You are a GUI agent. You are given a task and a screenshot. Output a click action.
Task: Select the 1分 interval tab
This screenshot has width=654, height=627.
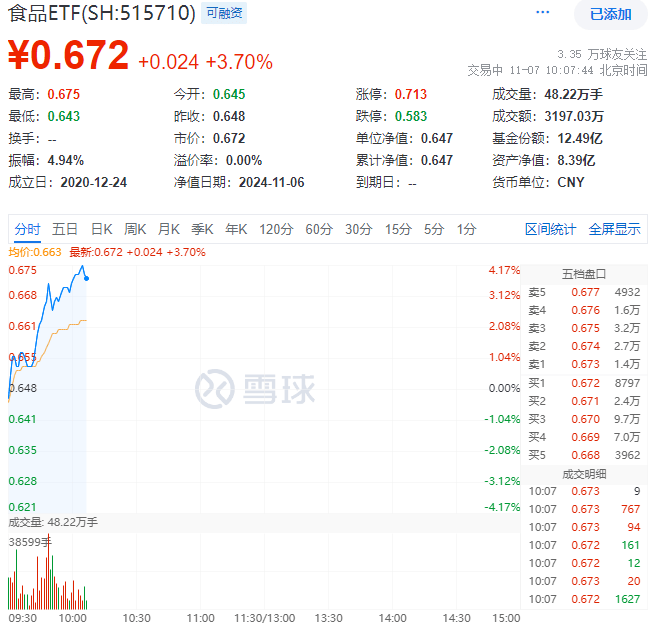coord(466,229)
